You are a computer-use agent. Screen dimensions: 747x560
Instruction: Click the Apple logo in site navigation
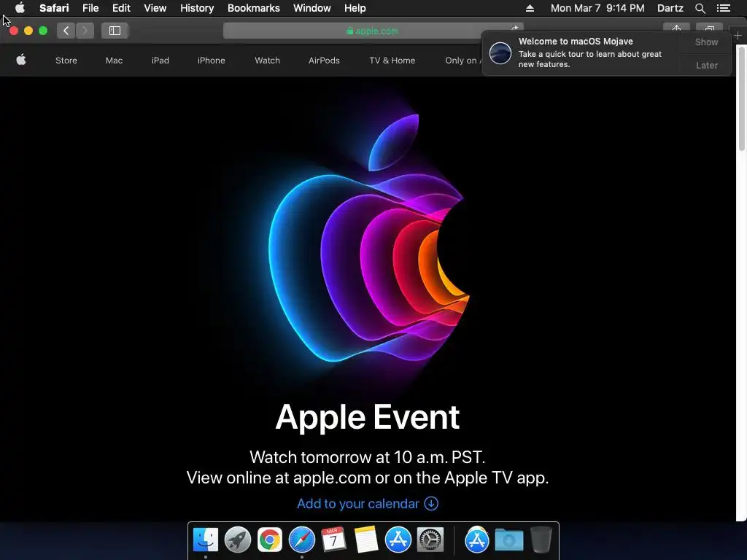[x=21, y=60]
